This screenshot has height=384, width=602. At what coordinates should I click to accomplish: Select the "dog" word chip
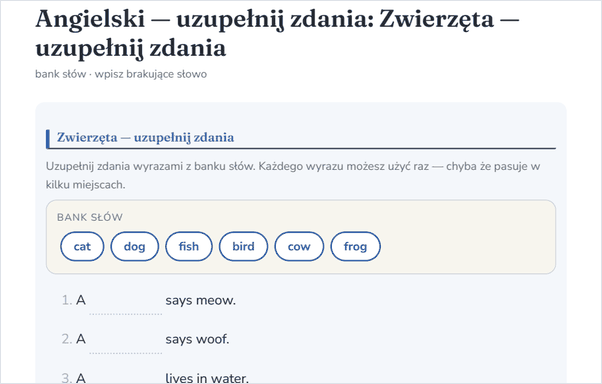134,246
